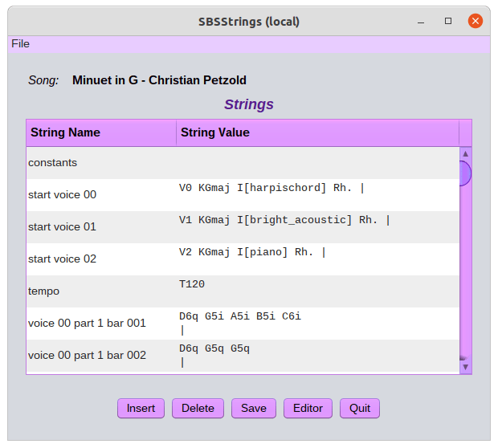This screenshot has height=448, width=498.
Task: Click the String Value column header
Action: (x=317, y=132)
